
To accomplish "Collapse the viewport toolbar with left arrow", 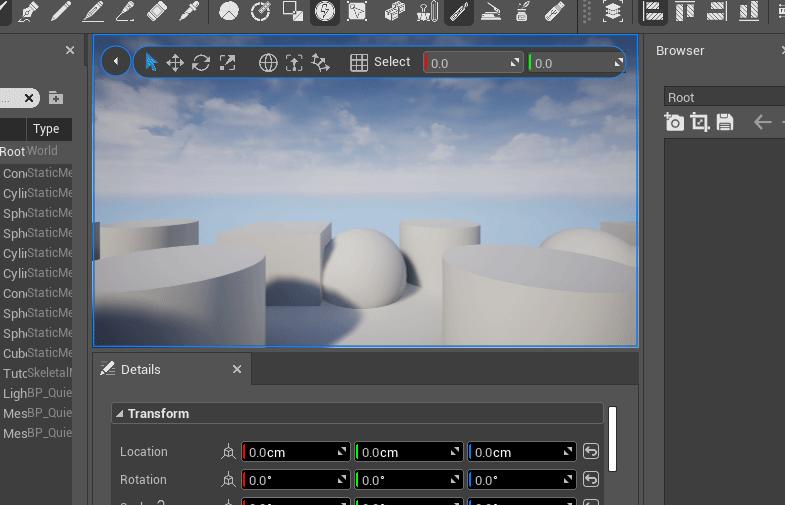I will [x=116, y=62].
